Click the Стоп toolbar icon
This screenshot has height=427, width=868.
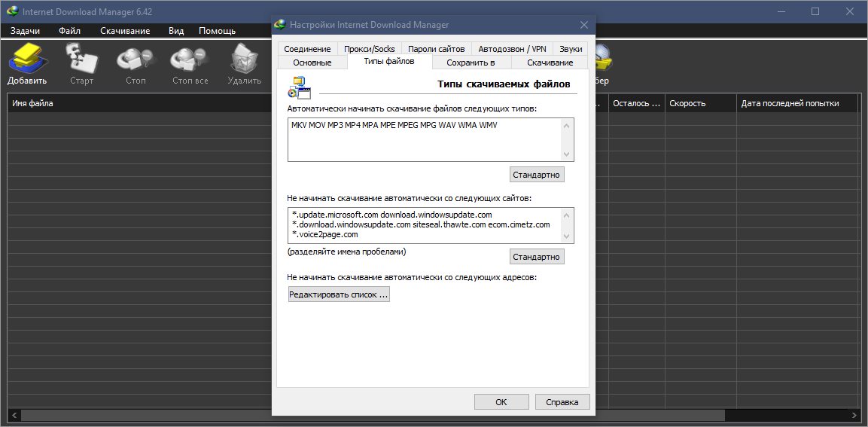[136, 58]
